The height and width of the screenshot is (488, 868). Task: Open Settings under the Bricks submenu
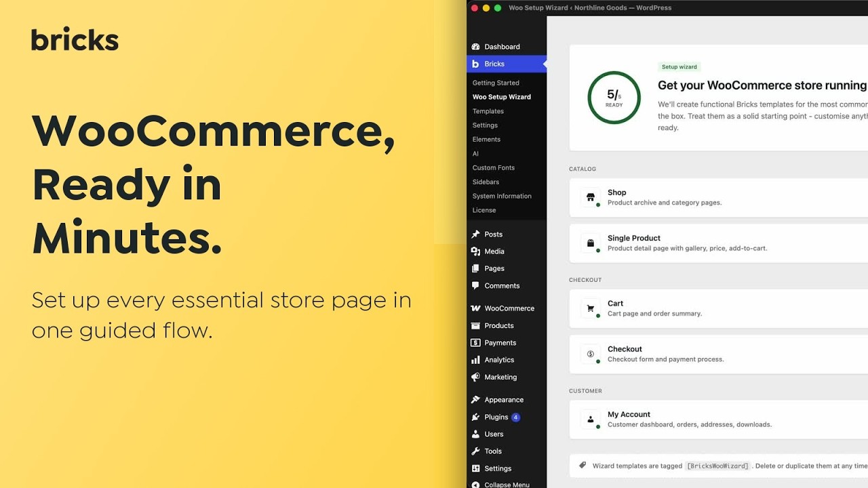[x=485, y=125]
